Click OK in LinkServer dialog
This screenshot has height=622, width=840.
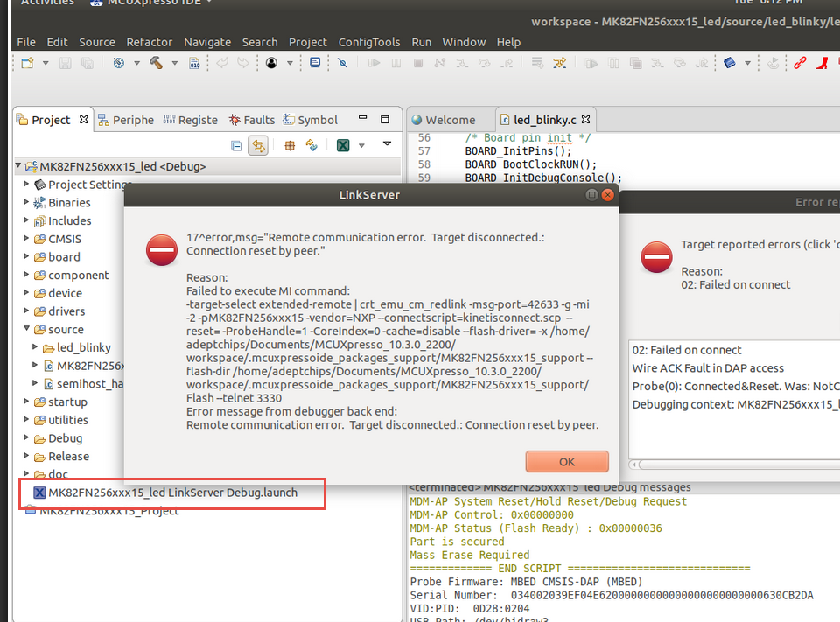[x=567, y=462]
